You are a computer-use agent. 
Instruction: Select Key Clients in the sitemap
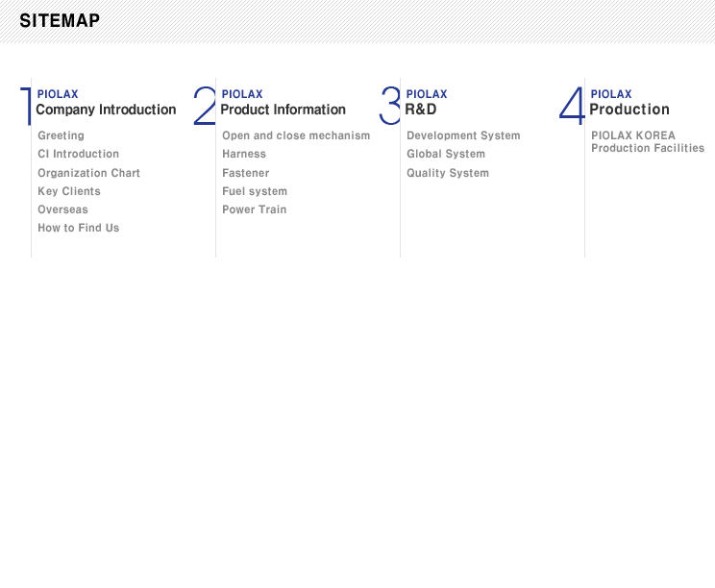pos(69,191)
